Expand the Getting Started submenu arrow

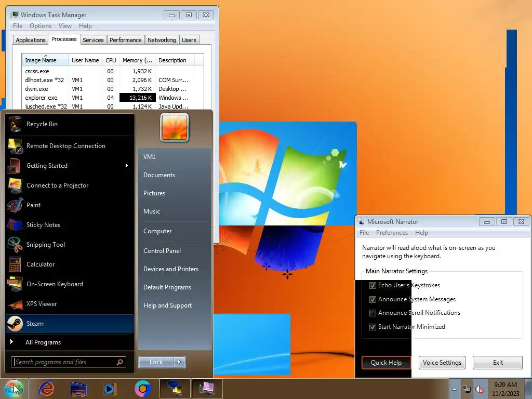(127, 166)
